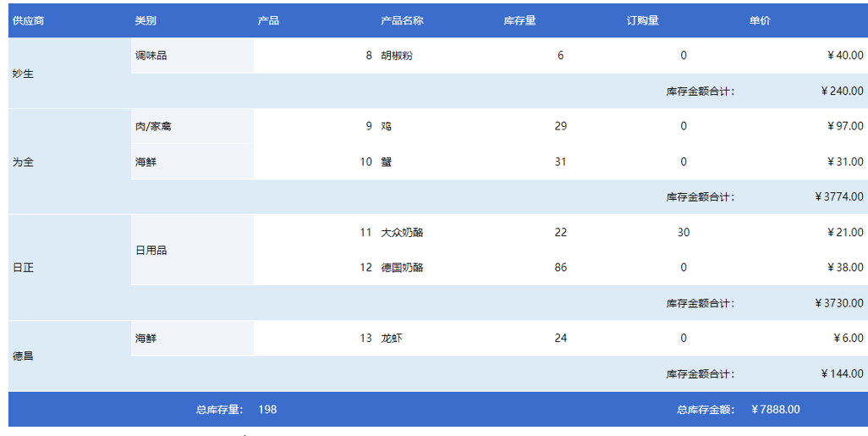Click subtotal amount ¥240.00
868x436 pixels.
[x=842, y=91]
